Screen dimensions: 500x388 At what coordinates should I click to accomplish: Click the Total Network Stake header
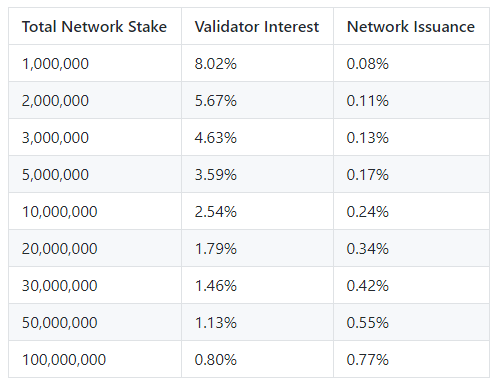click(94, 27)
